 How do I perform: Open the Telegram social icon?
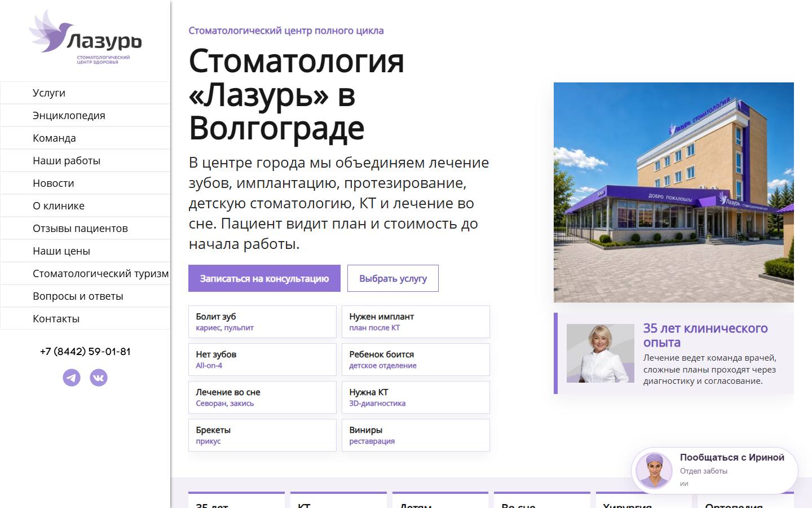coord(72,378)
